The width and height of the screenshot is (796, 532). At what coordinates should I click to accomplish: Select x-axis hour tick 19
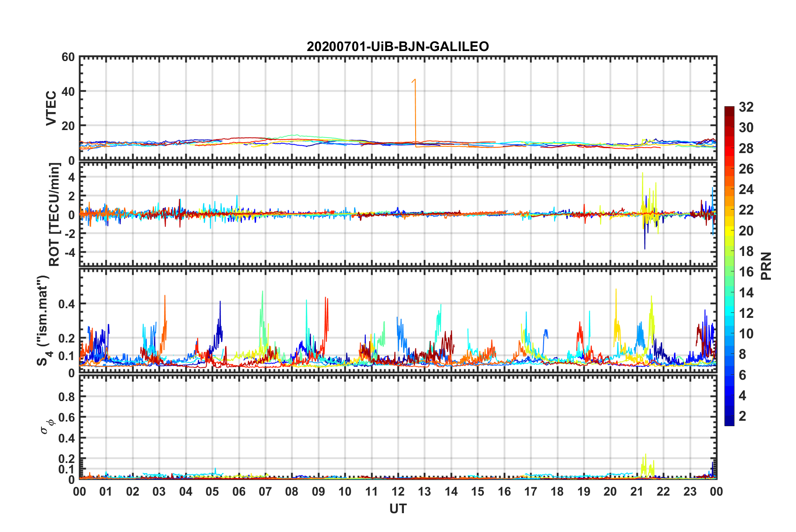584,492
